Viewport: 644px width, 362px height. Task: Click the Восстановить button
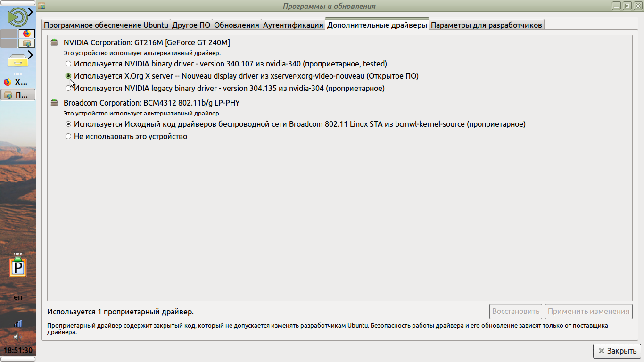click(516, 311)
